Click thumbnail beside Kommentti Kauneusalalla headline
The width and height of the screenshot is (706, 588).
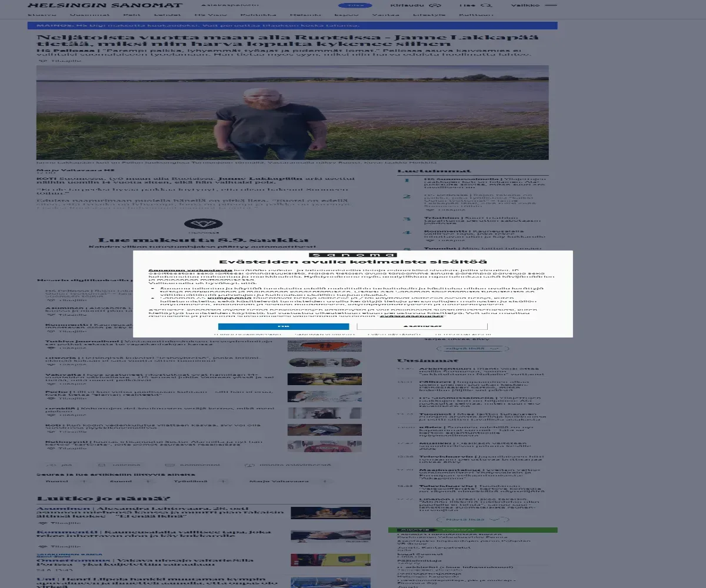[331, 536]
